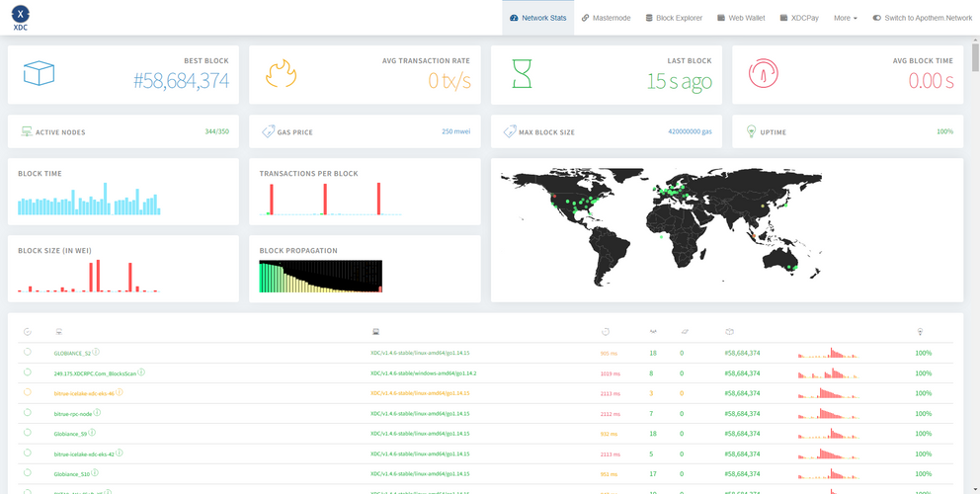Viewport: 980px width, 494px height.
Task: Expand the More dropdown menu
Action: [x=845, y=18]
